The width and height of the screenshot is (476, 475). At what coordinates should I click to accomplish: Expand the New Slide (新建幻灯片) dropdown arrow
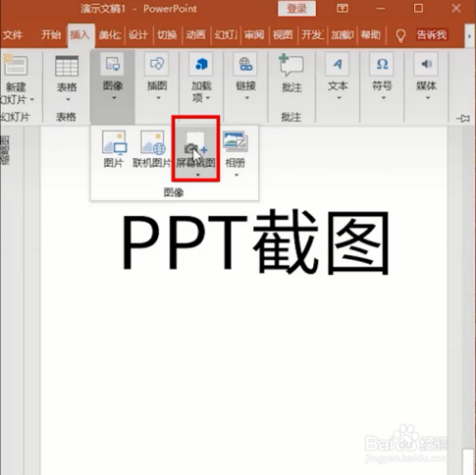point(32,100)
